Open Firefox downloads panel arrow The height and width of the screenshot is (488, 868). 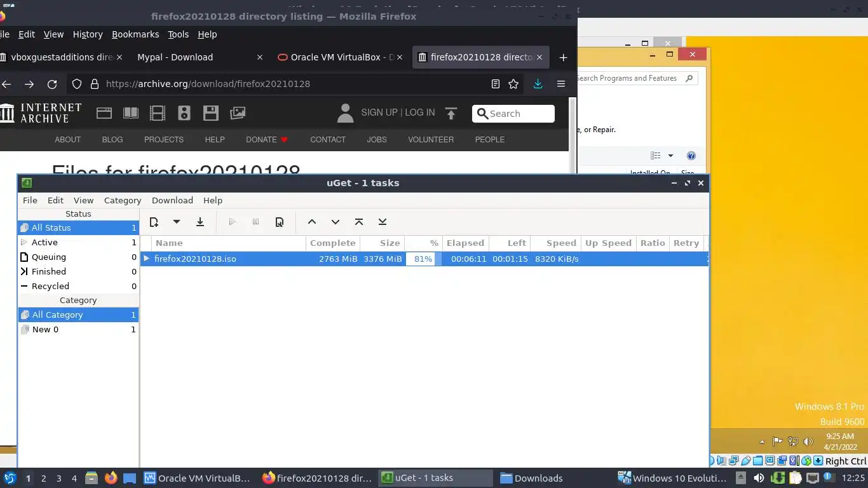[x=538, y=84]
